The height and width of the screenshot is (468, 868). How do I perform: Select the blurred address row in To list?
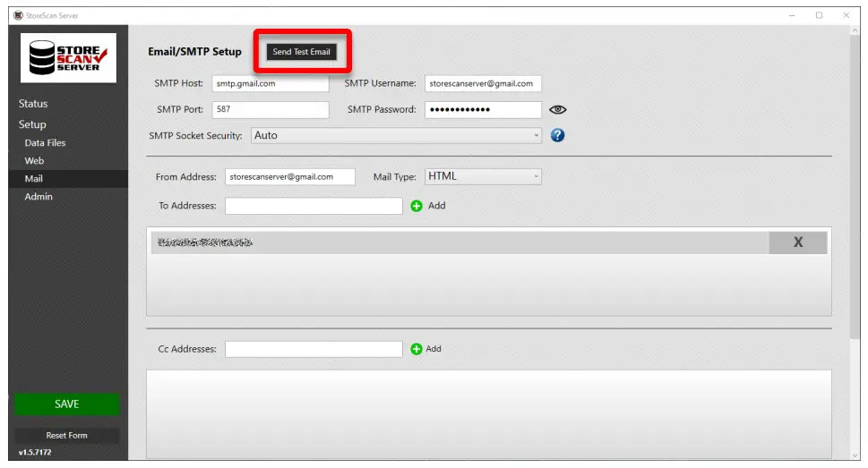tap(460, 243)
